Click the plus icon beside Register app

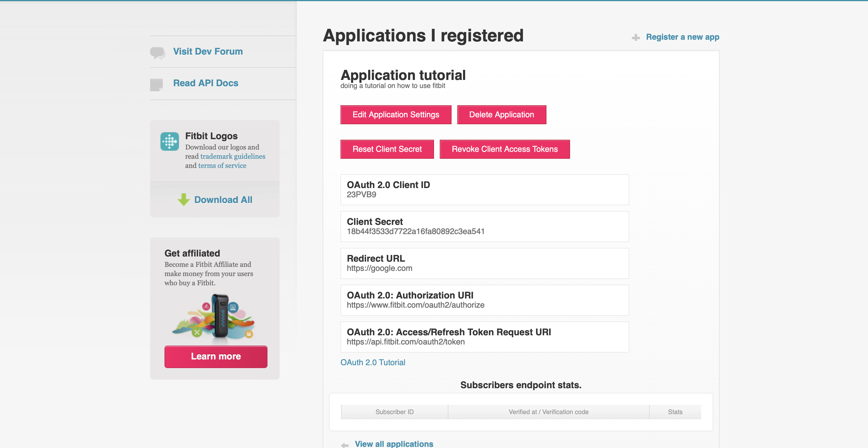pyautogui.click(x=636, y=37)
